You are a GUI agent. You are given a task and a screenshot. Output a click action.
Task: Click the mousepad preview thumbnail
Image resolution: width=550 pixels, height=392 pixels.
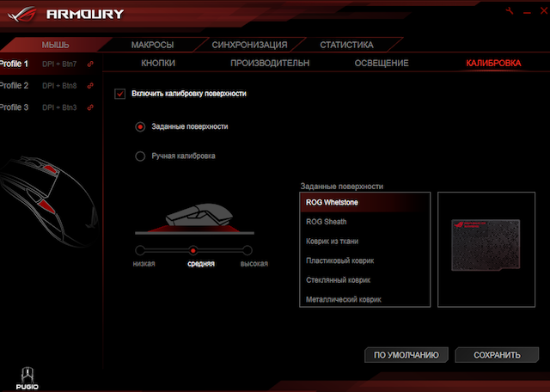(x=486, y=245)
